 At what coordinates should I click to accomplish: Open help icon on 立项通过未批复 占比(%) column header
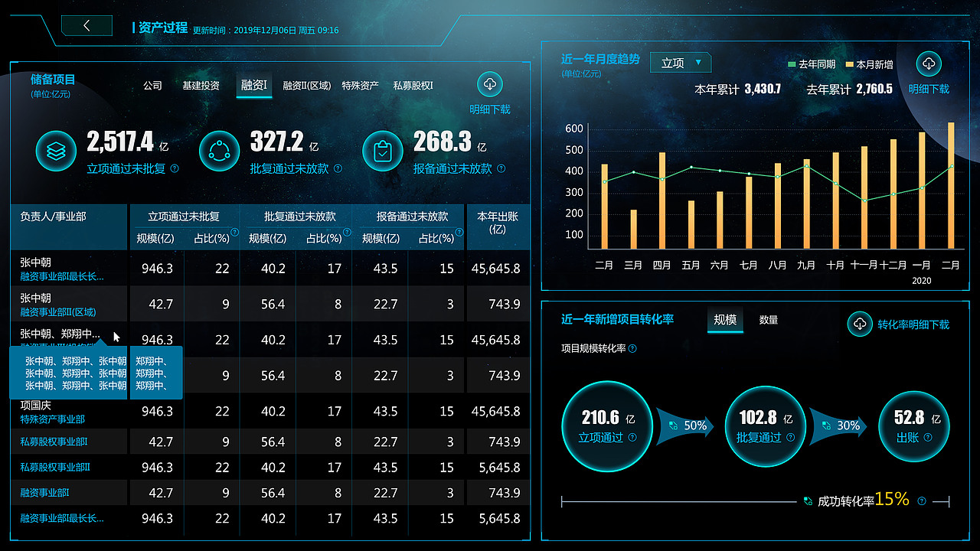tap(234, 232)
